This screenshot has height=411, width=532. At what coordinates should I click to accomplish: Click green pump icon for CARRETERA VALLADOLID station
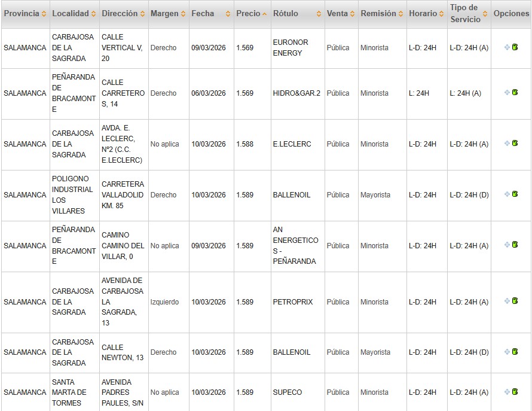(x=515, y=194)
